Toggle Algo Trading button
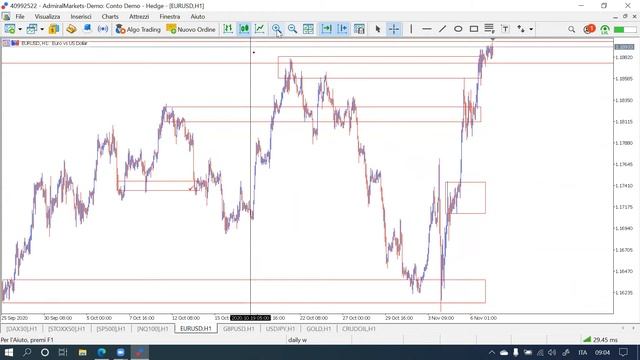The image size is (640, 360). tap(138, 29)
